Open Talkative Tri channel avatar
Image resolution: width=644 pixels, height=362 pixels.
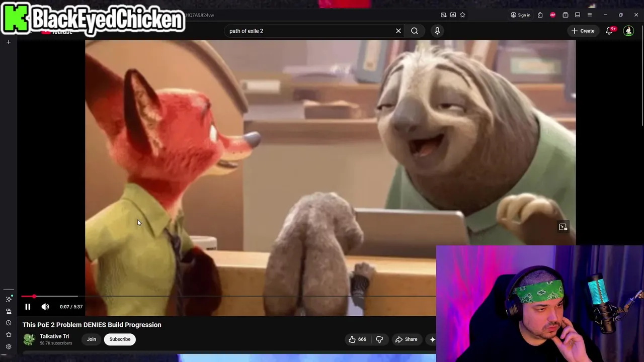coord(29,340)
